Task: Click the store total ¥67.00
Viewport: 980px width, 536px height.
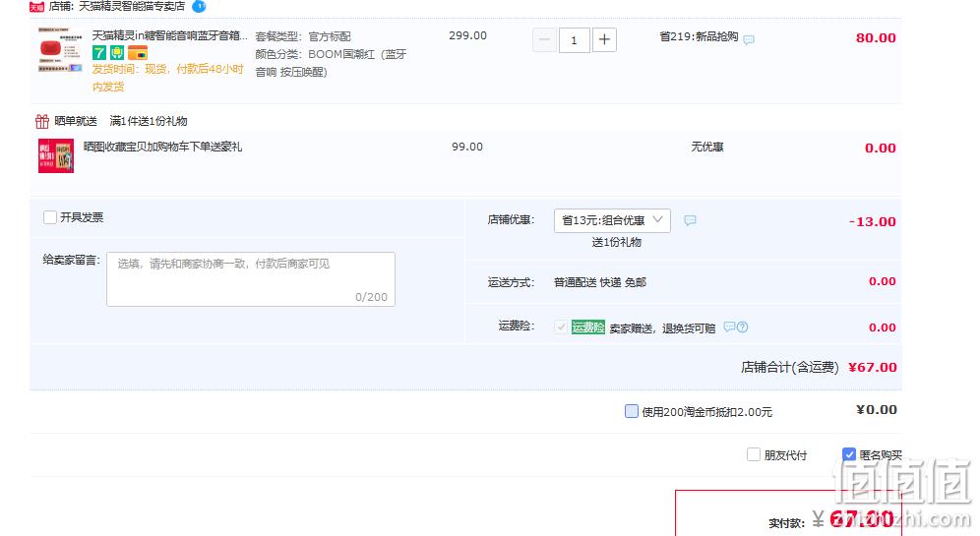Action: (x=873, y=367)
